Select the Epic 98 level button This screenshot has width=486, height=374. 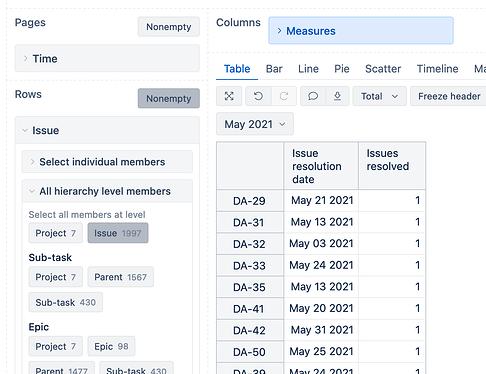click(x=111, y=346)
